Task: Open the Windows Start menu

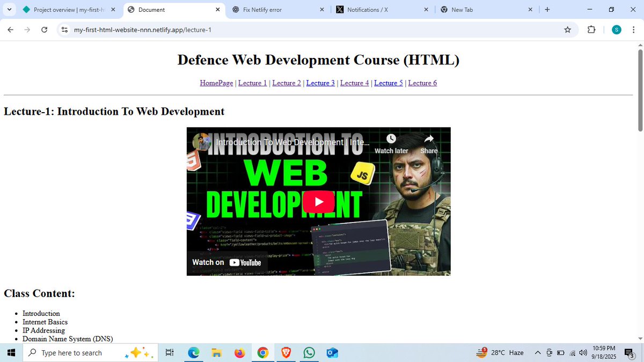Action: (11, 352)
